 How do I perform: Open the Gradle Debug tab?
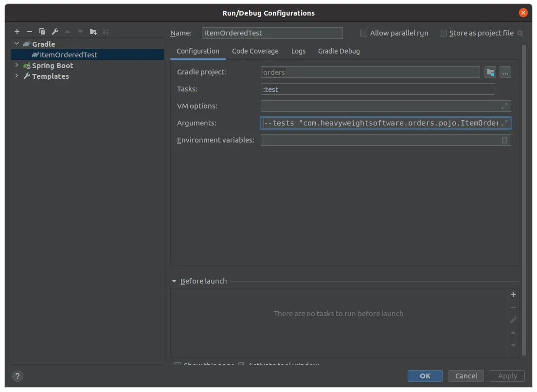(339, 51)
